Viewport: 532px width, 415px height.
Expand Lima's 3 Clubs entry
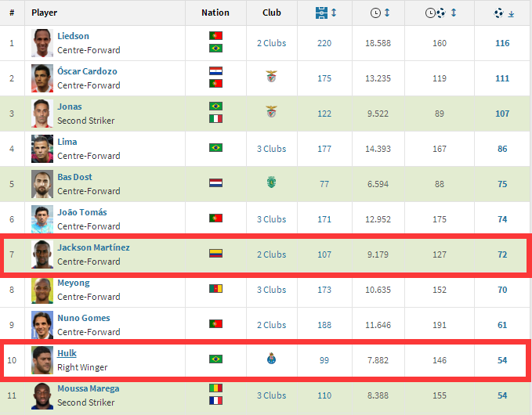(271, 148)
